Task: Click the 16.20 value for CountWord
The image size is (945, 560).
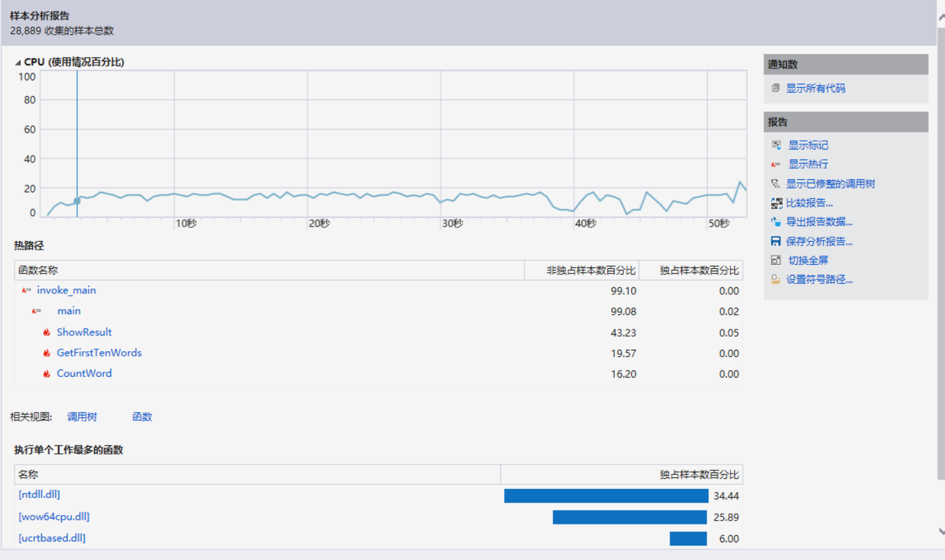Action: (x=623, y=374)
